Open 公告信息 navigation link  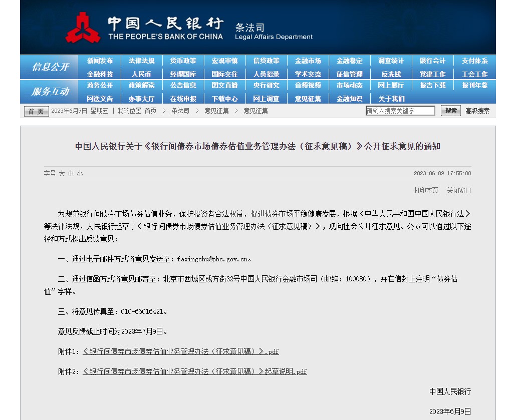tap(183, 85)
